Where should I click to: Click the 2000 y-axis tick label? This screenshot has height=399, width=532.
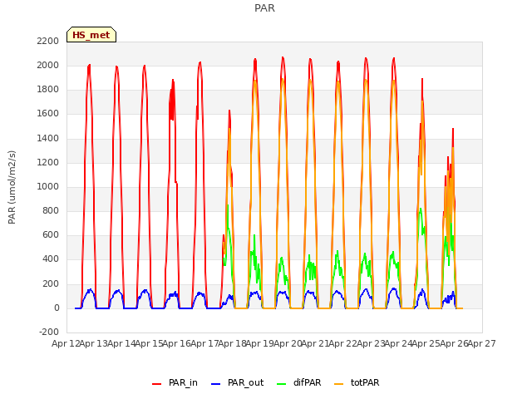coord(48,65)
